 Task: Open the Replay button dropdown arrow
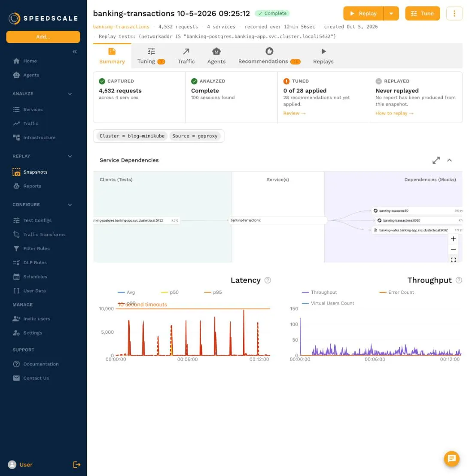[x=391, y=13]
